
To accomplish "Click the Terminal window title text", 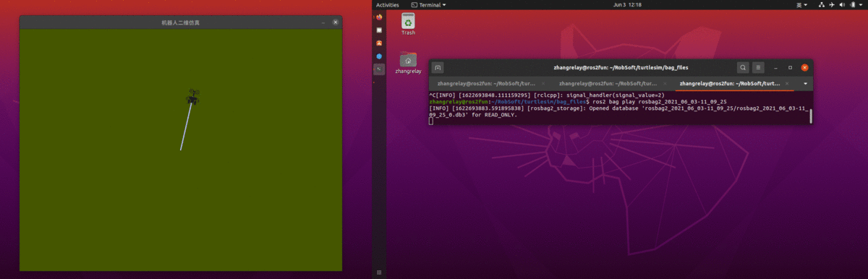I will [621, 67].
